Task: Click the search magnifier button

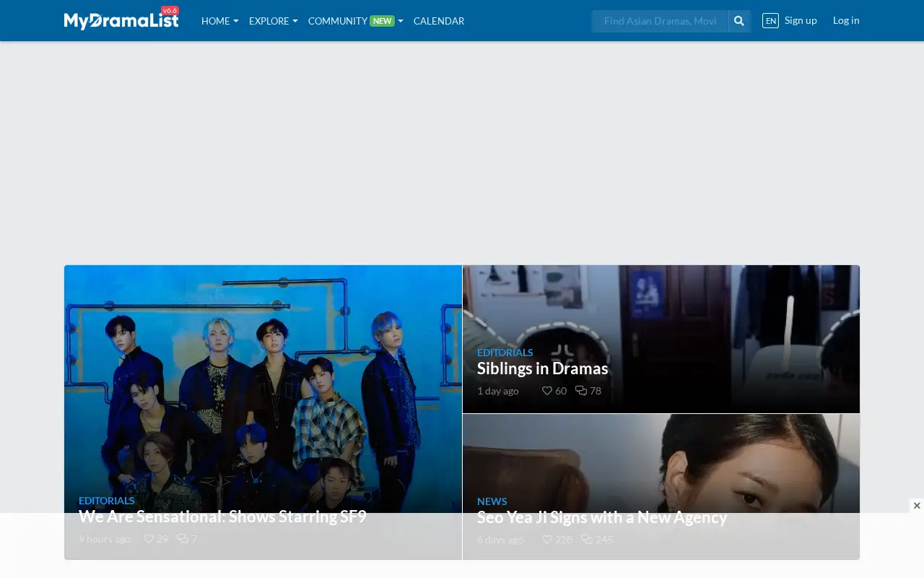Action: point(739,21)
